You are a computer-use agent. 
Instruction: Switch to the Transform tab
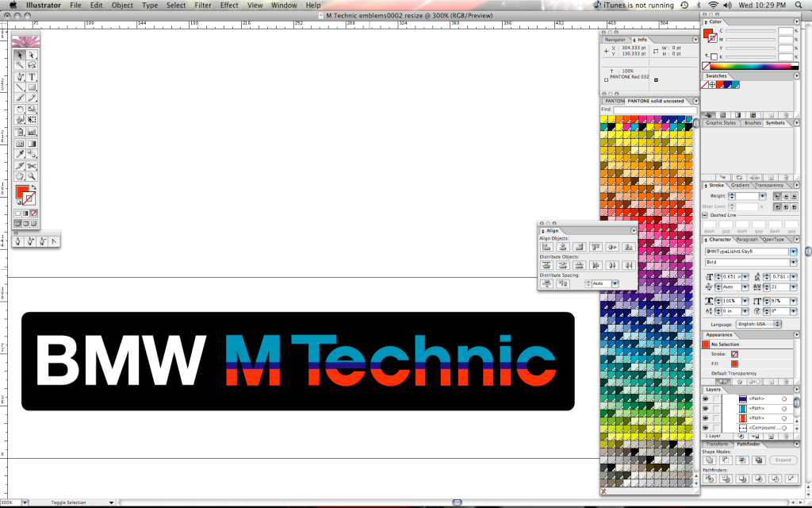pos(717,444)
